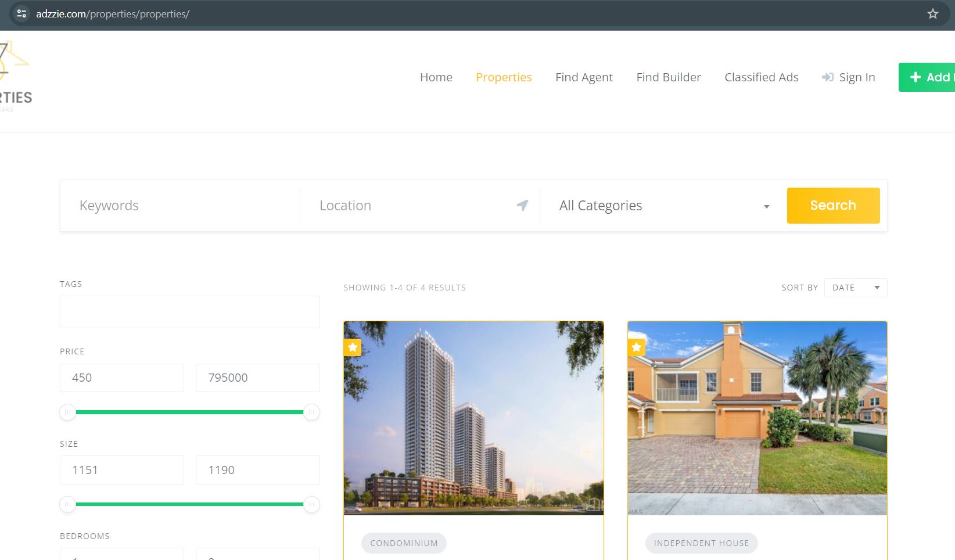This screenshot has width=955, height=560.
Task: Click the featured star badge on orange house photo
Action: (637, 347)
